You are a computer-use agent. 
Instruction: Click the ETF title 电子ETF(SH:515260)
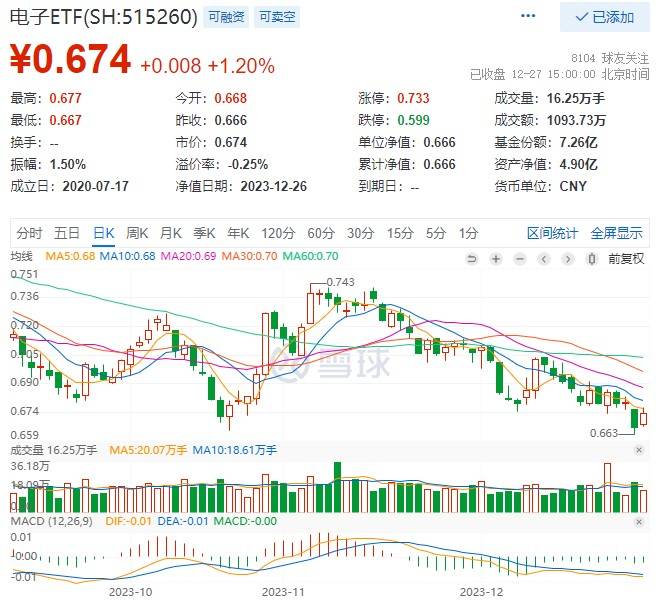tap(103, 17)
